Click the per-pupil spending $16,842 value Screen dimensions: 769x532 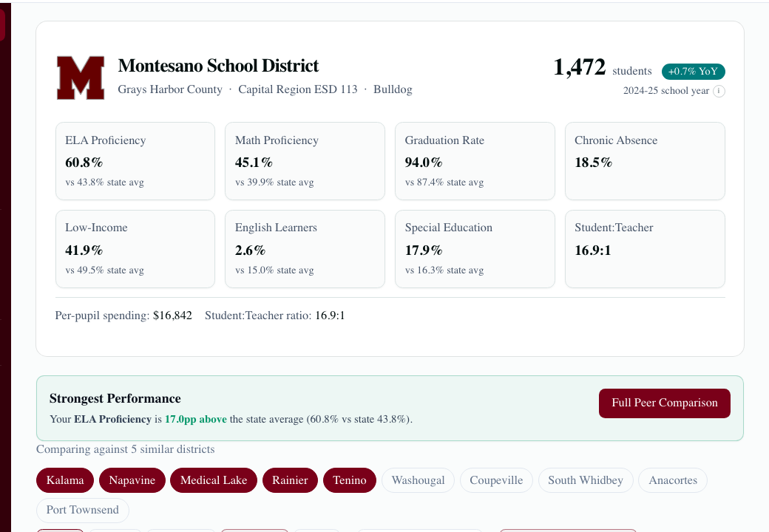coord(172,316)
